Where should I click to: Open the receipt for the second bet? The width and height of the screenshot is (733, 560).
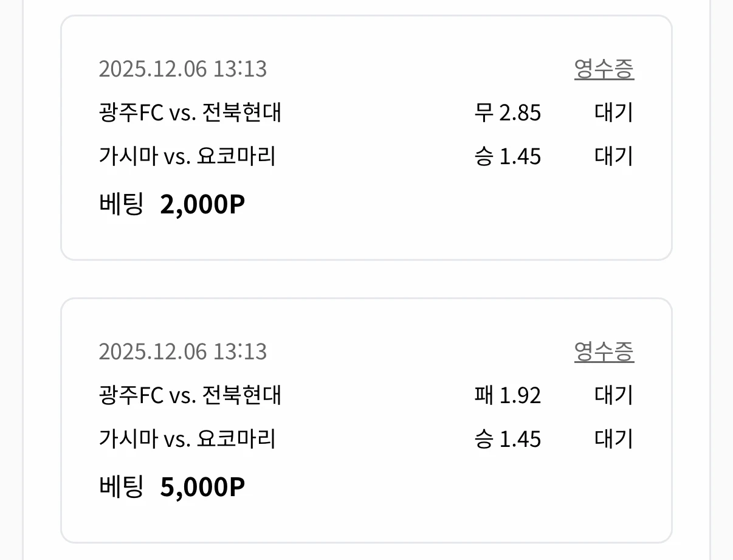pyautogui.click(x=605, y=351)
